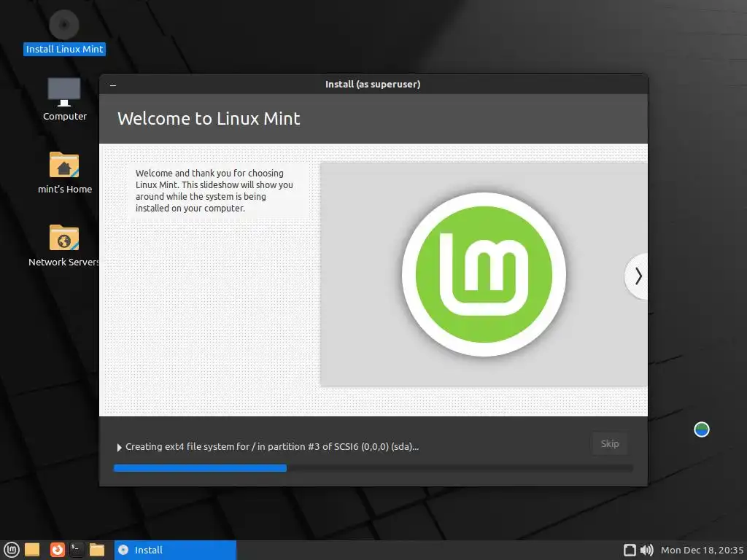This screenshot has width=747, height=560.
Task: Advance the slideshow with the next arrow
Action: pos(638,276)
